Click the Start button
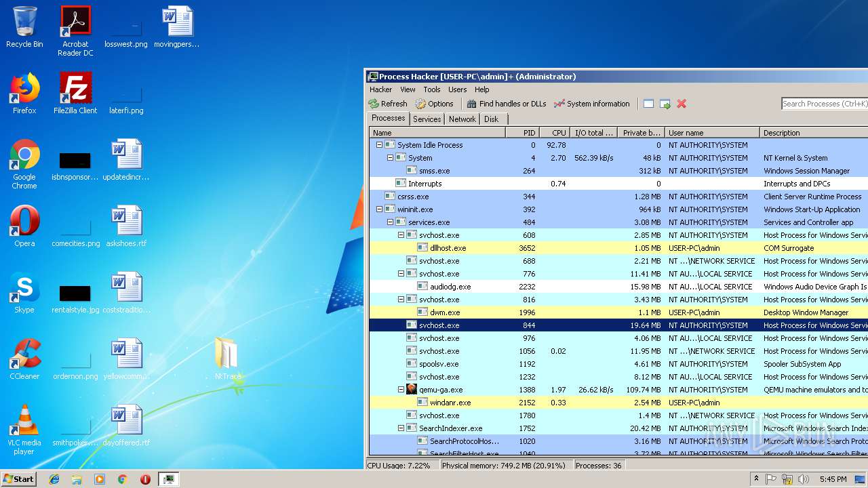The image size is (868, 488). coord(18,479)
